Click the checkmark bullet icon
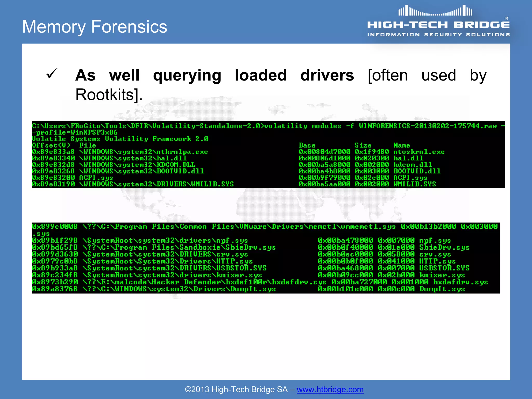The height and width of the screenshot is (399, 532). 52,74
